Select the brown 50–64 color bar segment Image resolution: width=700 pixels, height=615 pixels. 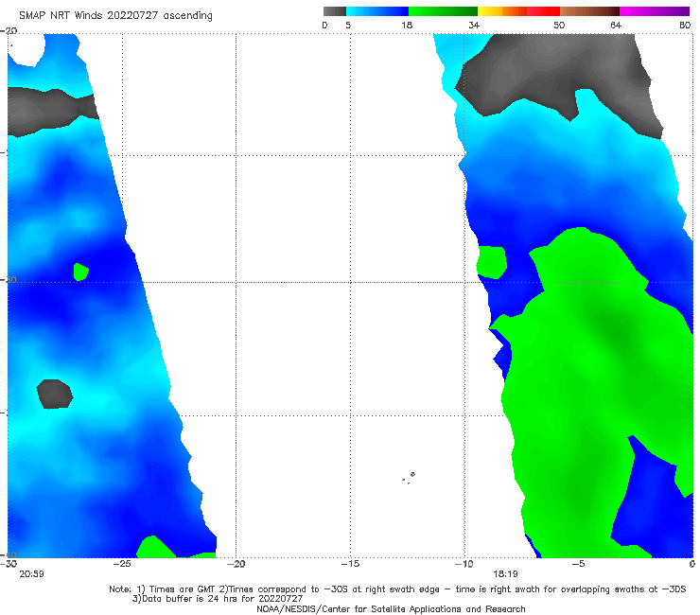[x=589, y=11]
